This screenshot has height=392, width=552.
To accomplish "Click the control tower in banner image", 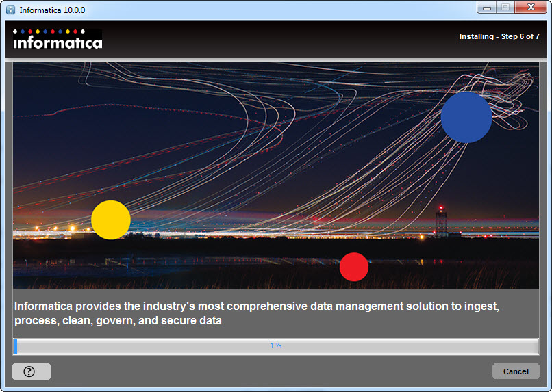I will point(441,222).
